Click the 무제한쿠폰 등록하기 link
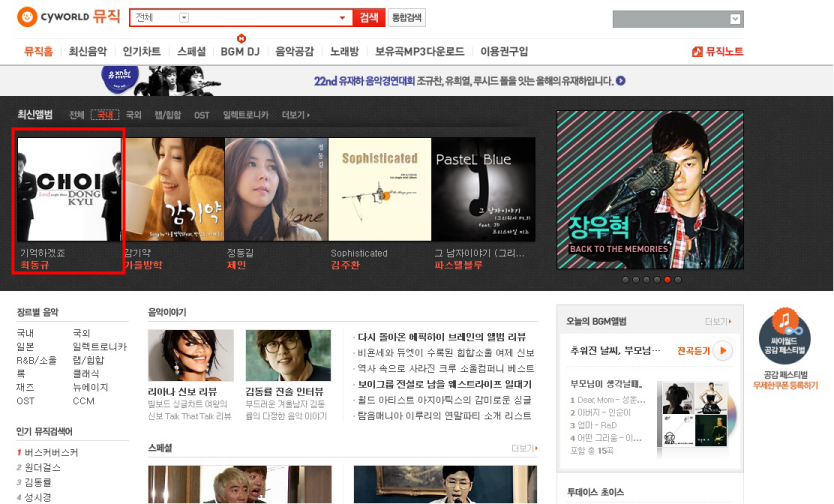834x504 pixels. tap(785, 385)
